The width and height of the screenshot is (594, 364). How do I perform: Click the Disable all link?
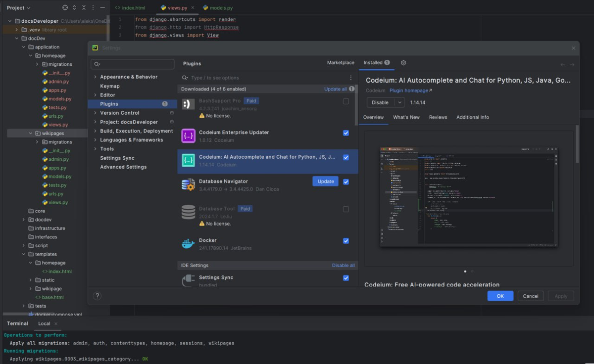(344, 266)
